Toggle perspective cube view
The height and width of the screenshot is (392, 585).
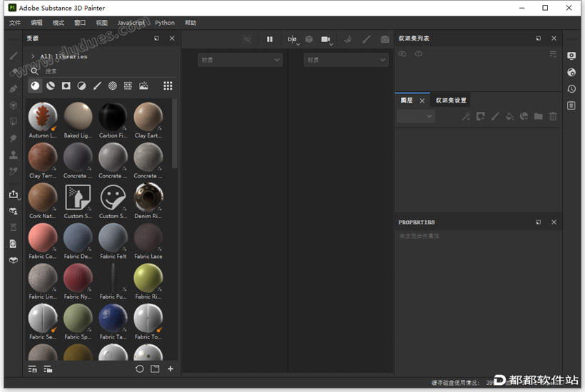(x=309, y=39)
